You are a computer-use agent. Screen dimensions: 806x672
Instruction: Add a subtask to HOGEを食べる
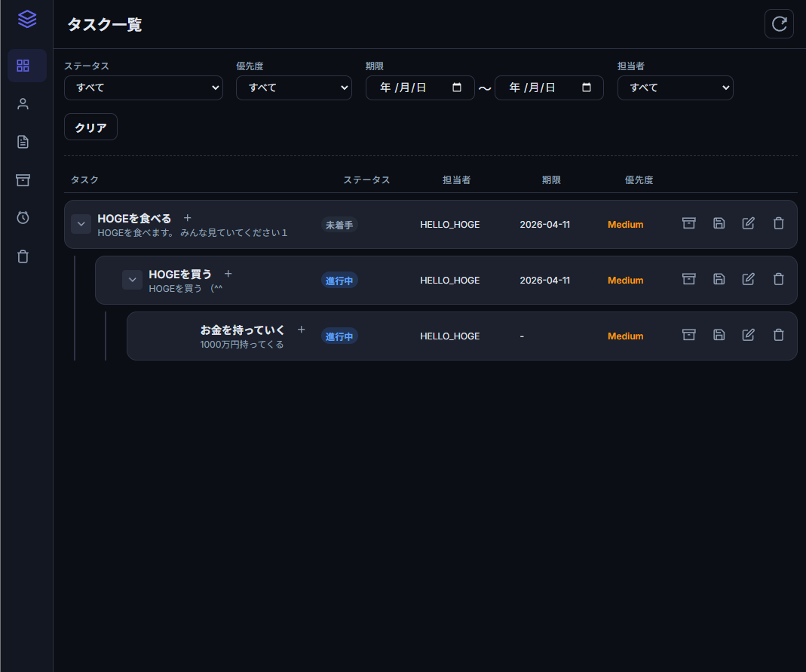pos(188,218)
